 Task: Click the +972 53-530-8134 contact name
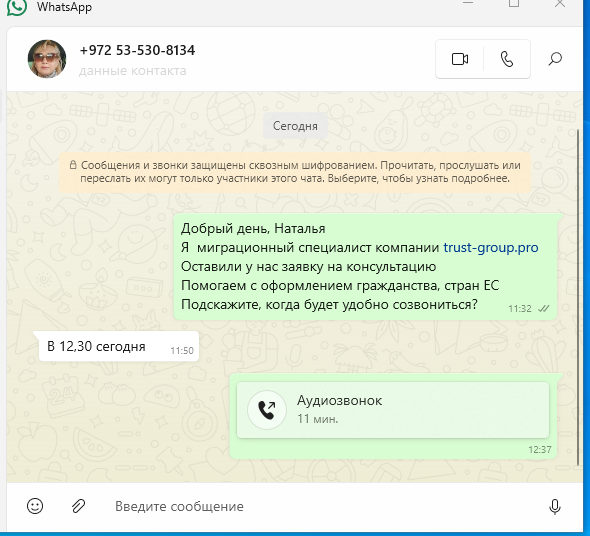[137, 50]
